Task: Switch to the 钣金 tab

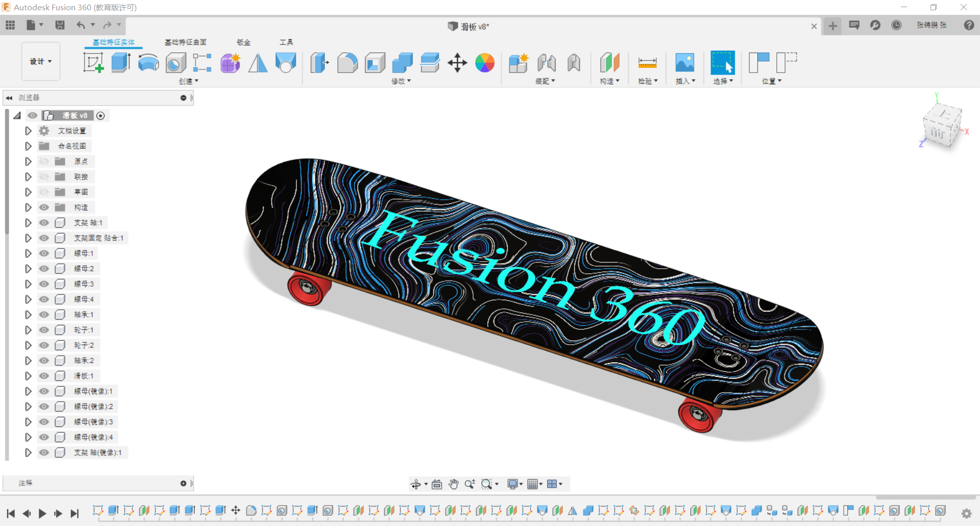Action: click(x=244, y=42)
